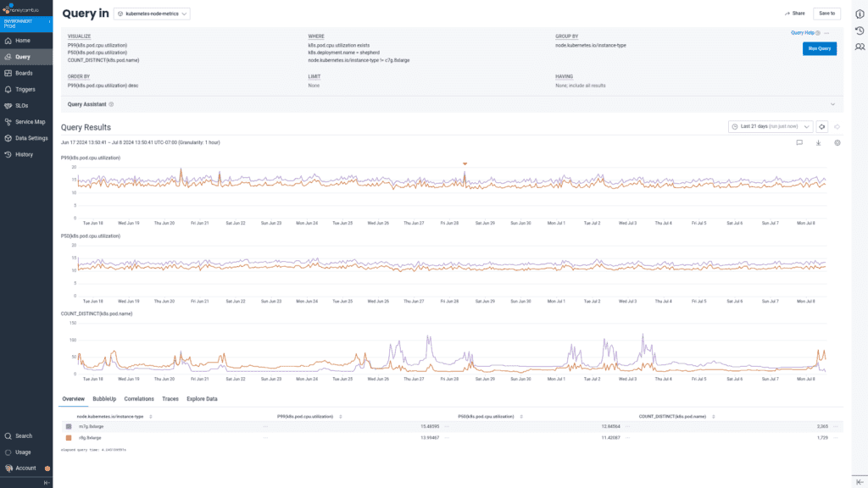Open team activity icon in right rail
Screen dimensions: 868x488
point(860,47)
